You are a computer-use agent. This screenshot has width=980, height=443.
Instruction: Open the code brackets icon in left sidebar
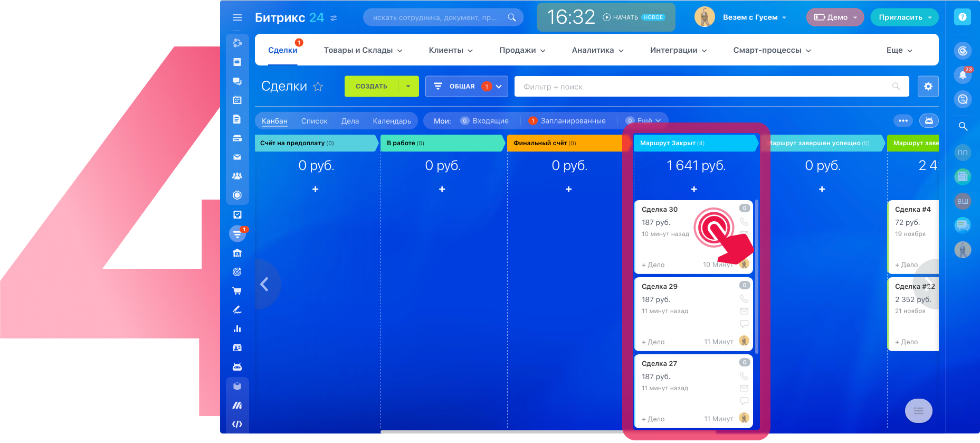(237, 424)
